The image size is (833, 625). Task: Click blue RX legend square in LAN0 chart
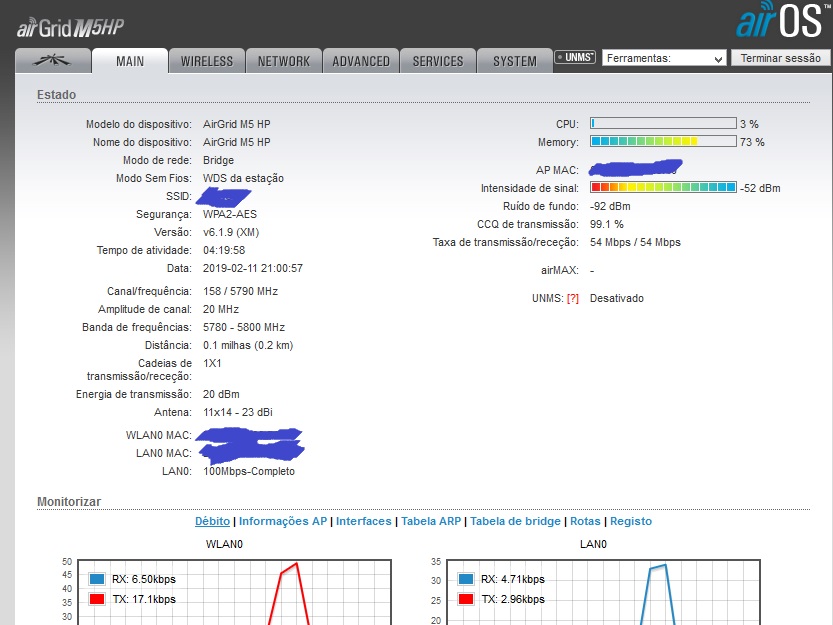point(466,579)
